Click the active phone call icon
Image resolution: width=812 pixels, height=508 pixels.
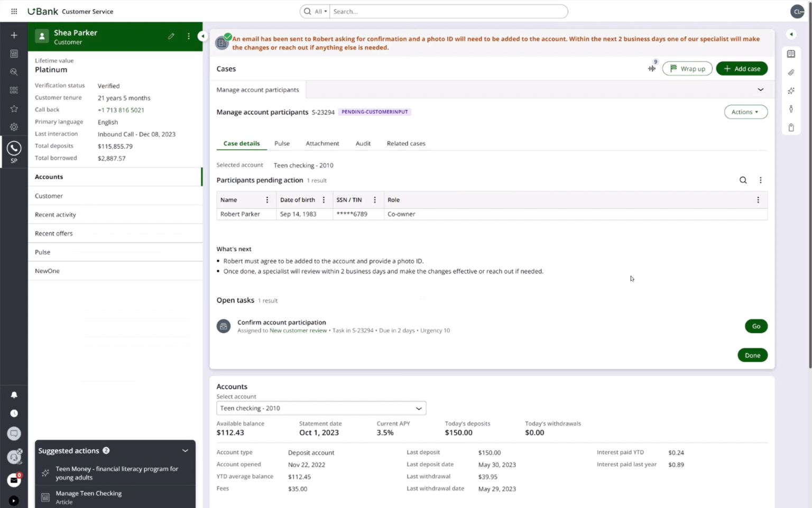coord(14,149)
